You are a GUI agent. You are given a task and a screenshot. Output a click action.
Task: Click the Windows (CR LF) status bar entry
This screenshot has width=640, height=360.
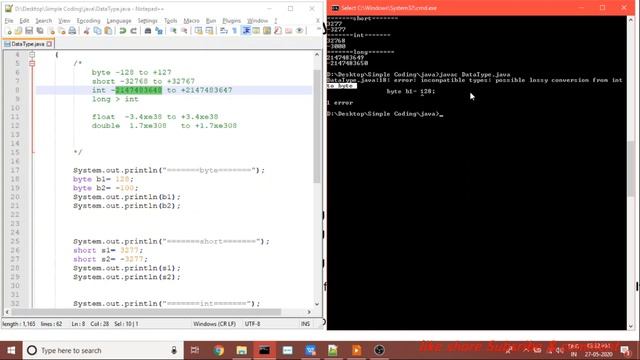point(214,324)
